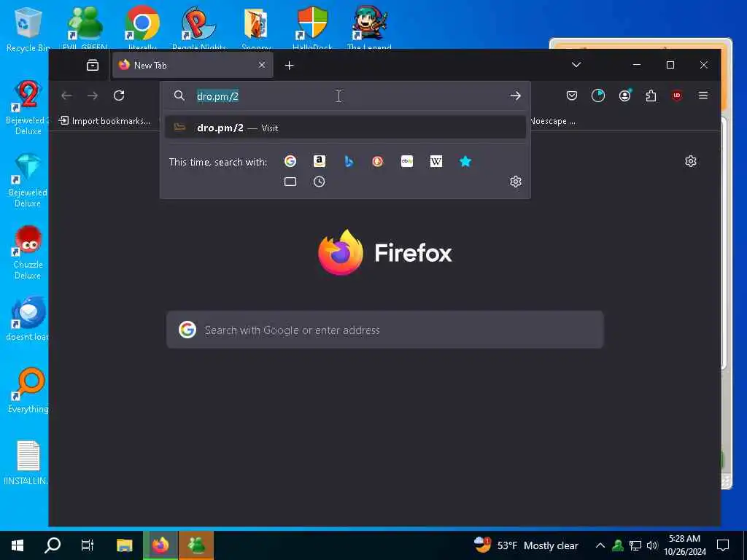Open the Firefox account avatar icon
Viewport: 747px width, 560px height.
point(624,96)
